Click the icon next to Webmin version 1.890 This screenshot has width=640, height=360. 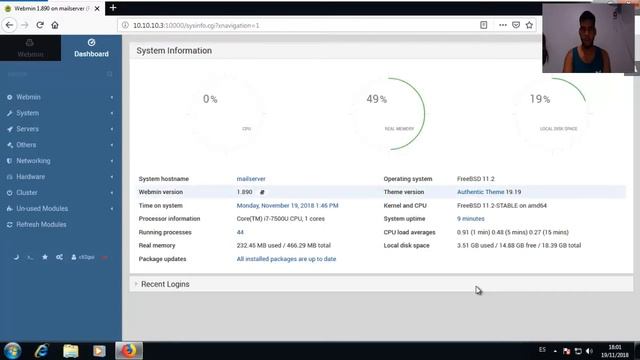tap(262, 192)
